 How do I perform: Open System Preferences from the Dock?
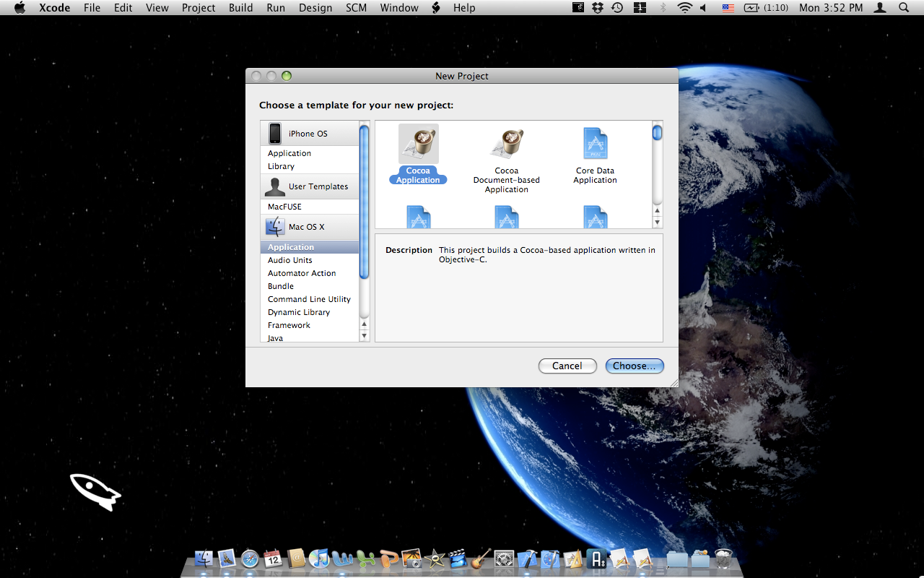(x=504, y=558)
